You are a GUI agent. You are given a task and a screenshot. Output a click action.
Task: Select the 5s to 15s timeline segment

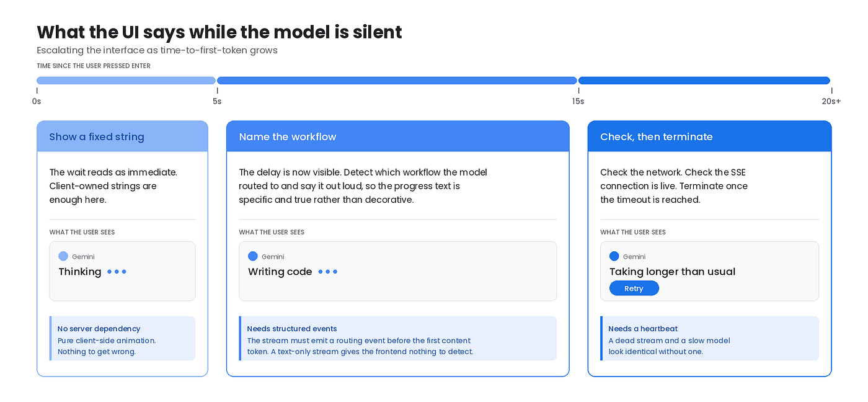[397, 81]
